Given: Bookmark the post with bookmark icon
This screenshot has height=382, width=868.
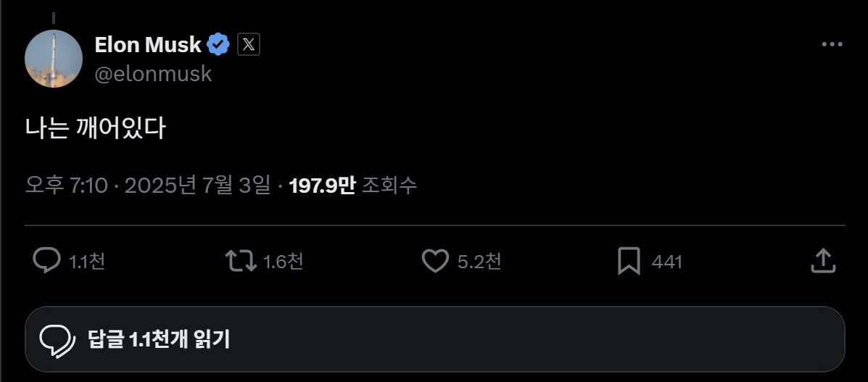Looking at the screenshot, I should (x=629, y=261).
